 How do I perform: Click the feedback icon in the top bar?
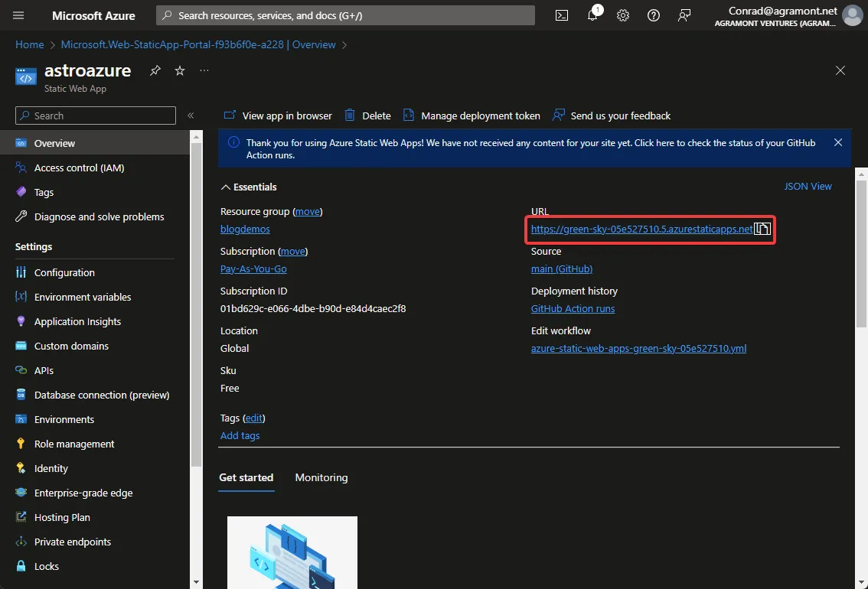pos(684,15)
